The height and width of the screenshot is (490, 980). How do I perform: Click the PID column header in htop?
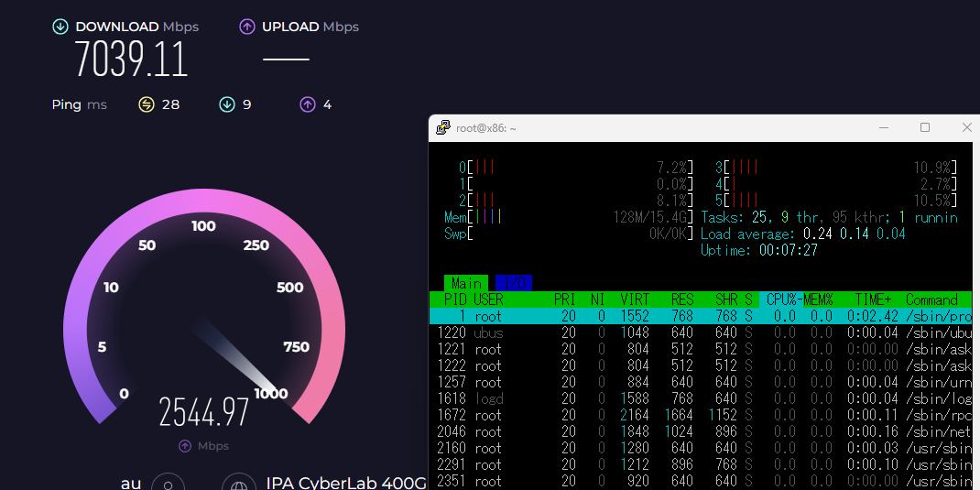454,299
